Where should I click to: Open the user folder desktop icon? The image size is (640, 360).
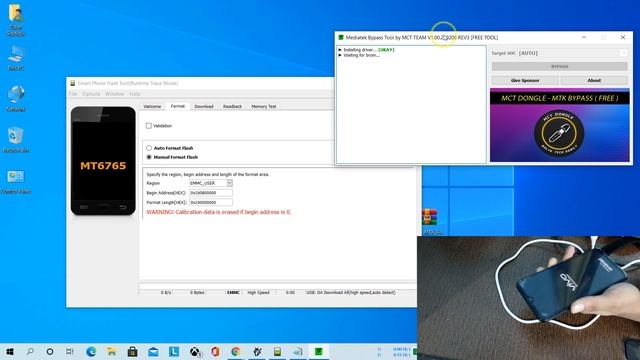(16, 20)
